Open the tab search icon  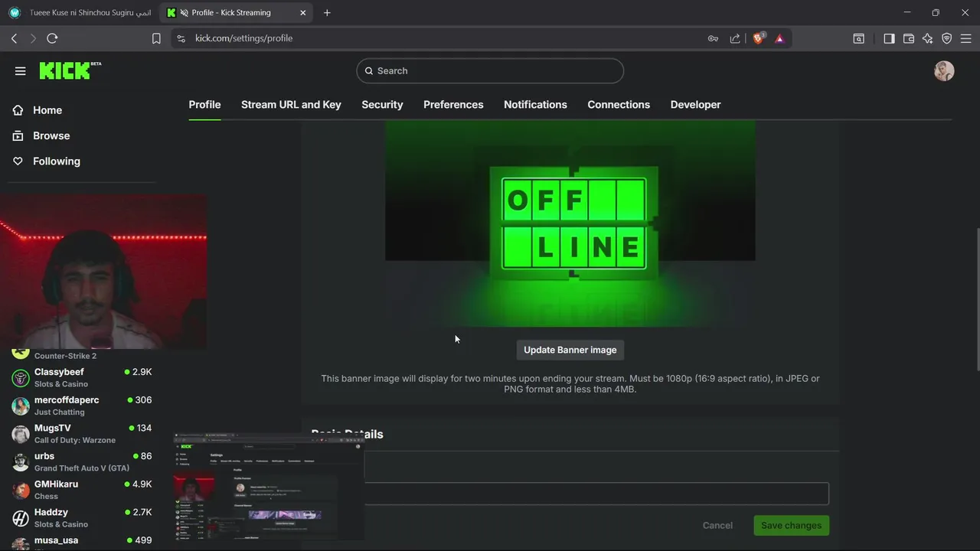(859, 38)
